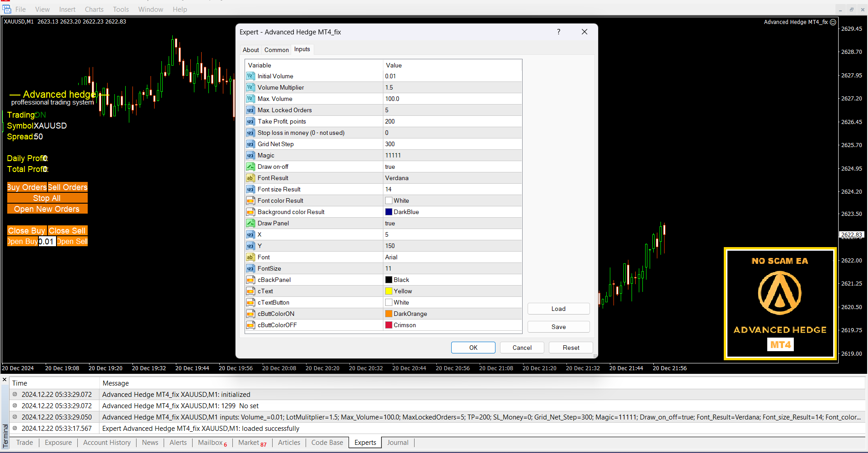Click the Magic number variable icon
This screenshot has height=453, width=868.
tap(250, 155)
